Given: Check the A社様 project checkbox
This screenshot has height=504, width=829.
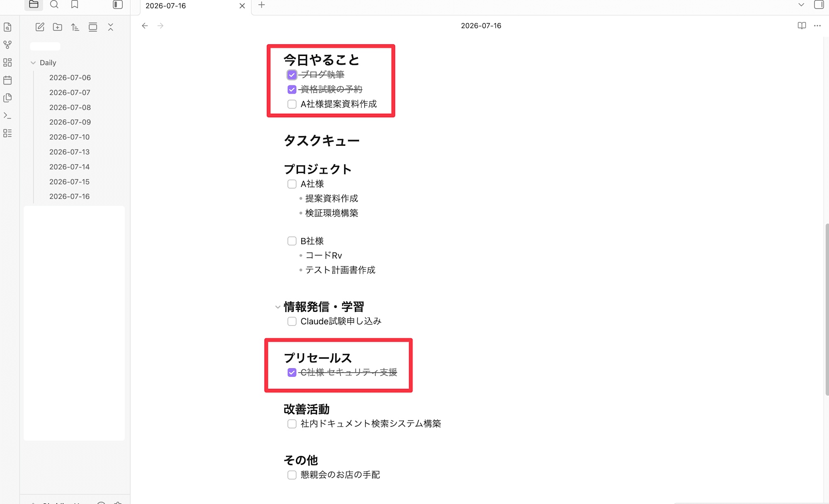Looking at the screenshot, I should coord(292,184).
